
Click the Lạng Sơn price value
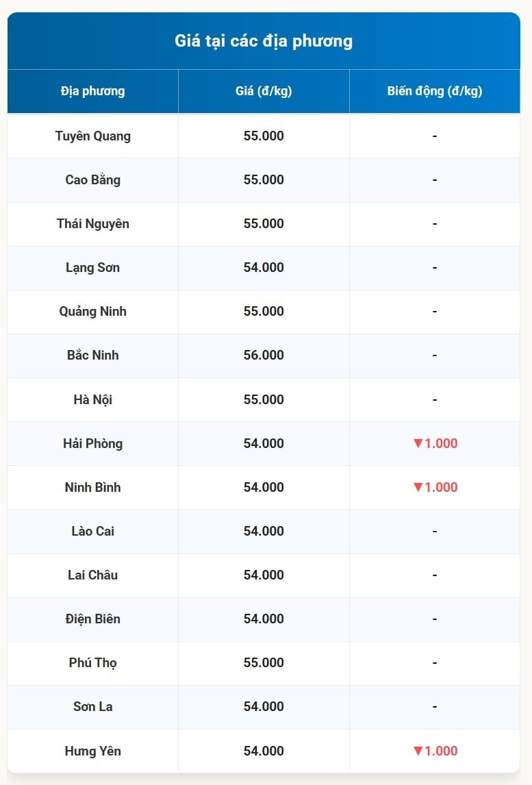tap(264, 267)
